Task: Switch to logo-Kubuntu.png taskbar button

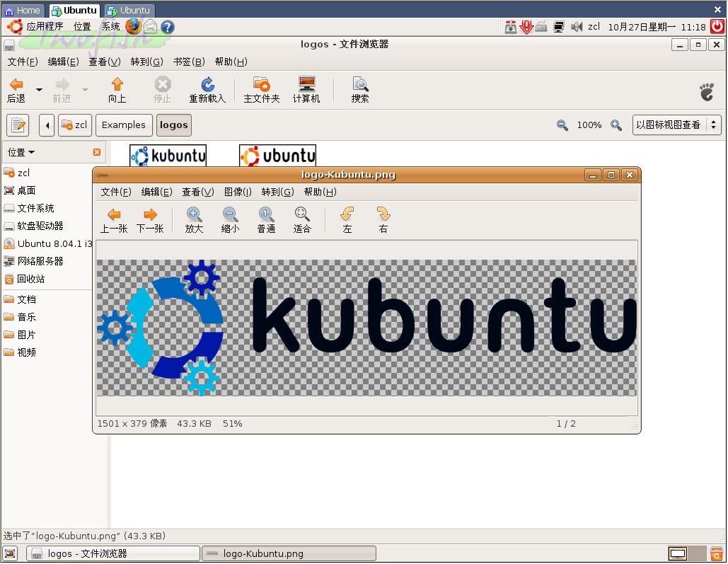Action: 289,554
